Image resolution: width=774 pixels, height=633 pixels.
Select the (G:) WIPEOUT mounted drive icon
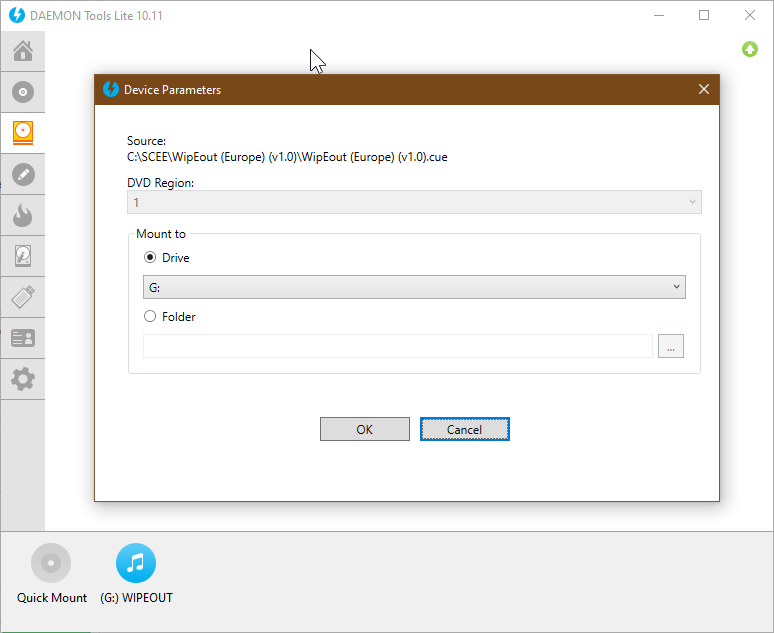136,563
